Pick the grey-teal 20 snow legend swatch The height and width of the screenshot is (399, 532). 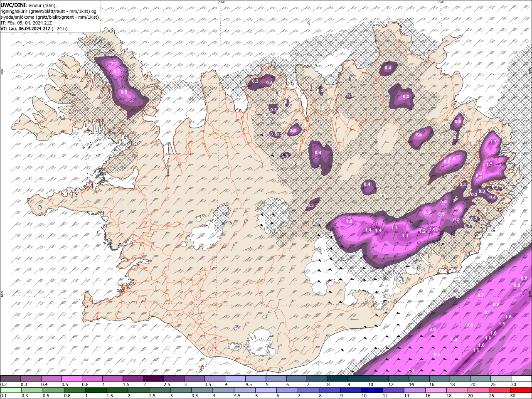tap(480, 379)
